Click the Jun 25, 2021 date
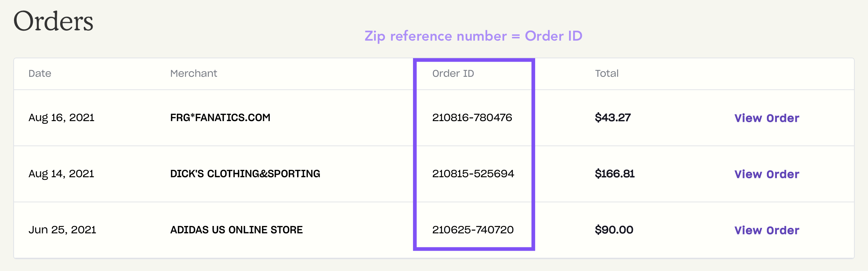Screen dimensions: 868x271 click(x=62, y=230)
